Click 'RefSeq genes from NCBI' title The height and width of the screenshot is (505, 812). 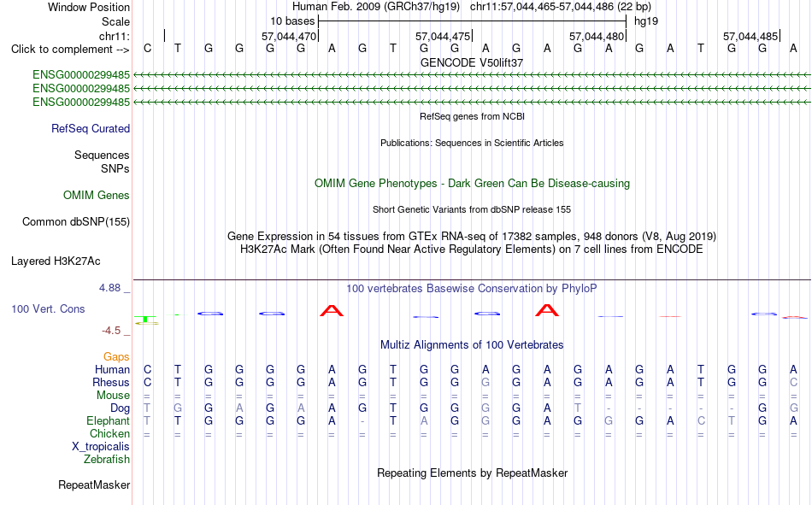click(x=472, y=116)
